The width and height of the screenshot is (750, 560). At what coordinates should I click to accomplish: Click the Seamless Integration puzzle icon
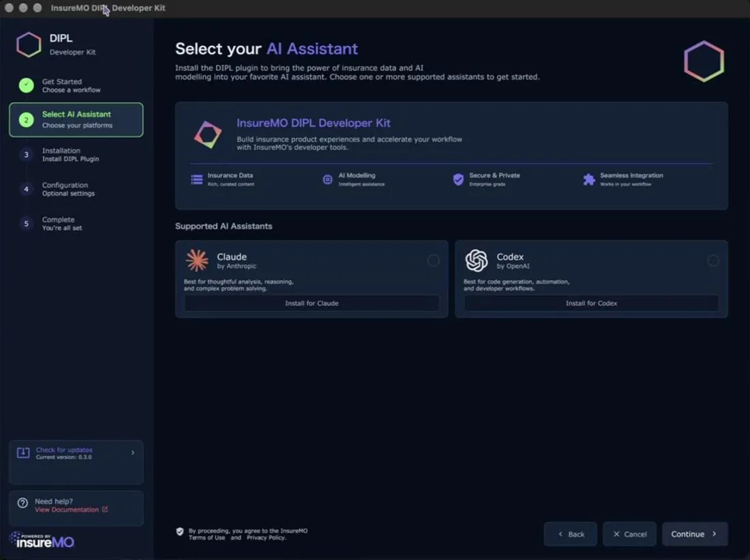click(x=589, y=179)
